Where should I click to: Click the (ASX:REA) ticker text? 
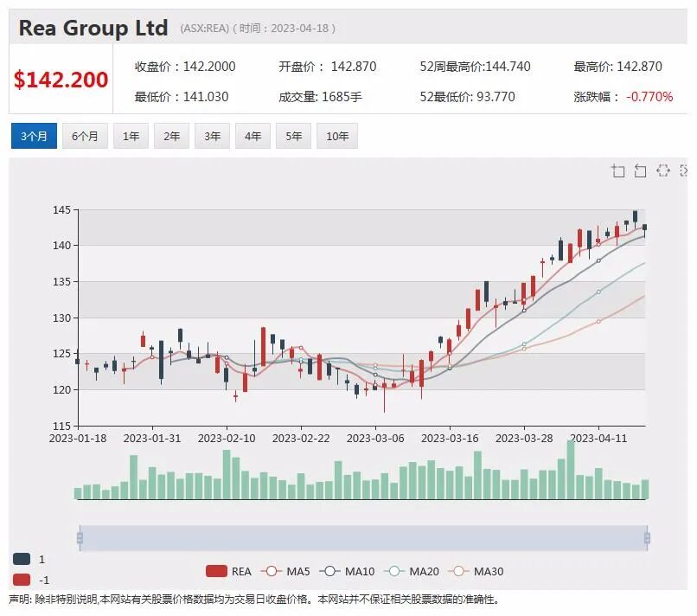[x=204, y=29]
